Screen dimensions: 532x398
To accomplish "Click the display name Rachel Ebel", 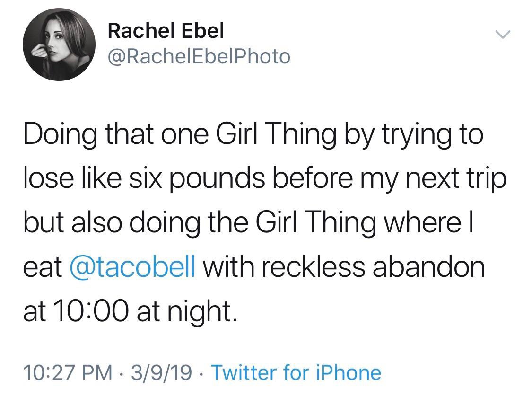I will click(x=166, y=31).
